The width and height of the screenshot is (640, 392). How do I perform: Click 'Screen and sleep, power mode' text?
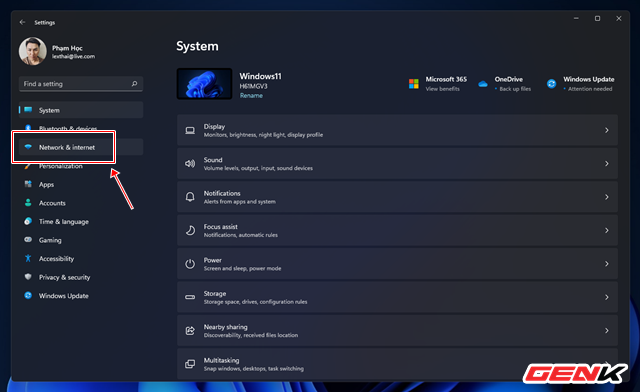click(242, 269)
